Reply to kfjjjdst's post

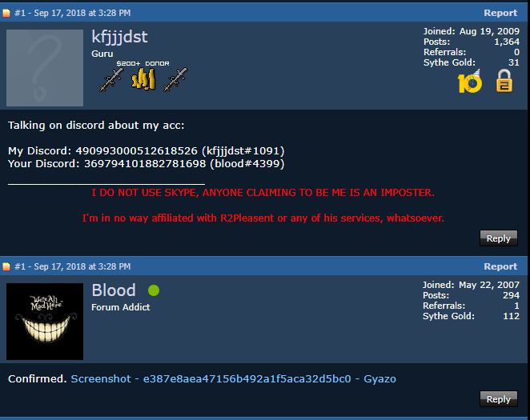tap(499, 238)
